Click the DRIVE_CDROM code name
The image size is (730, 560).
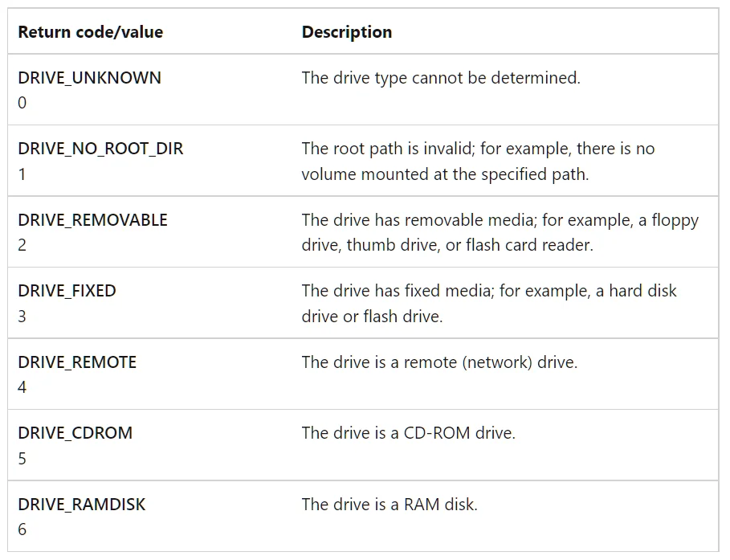tap(75, 433)
